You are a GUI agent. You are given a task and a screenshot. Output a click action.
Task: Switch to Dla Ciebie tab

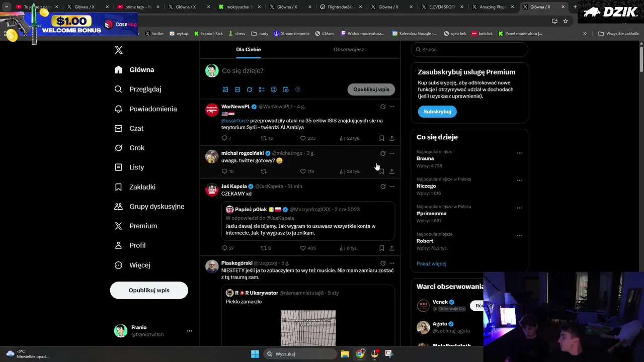click(249, 49)
